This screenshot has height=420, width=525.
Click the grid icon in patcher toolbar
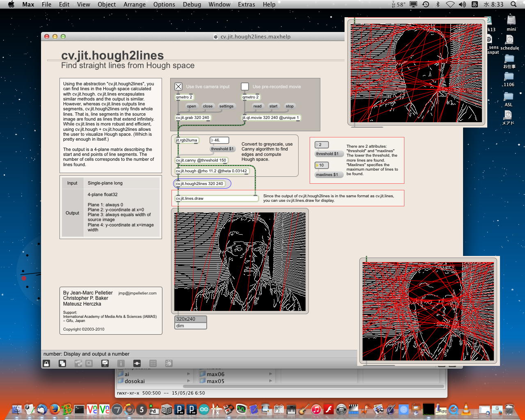153,363
